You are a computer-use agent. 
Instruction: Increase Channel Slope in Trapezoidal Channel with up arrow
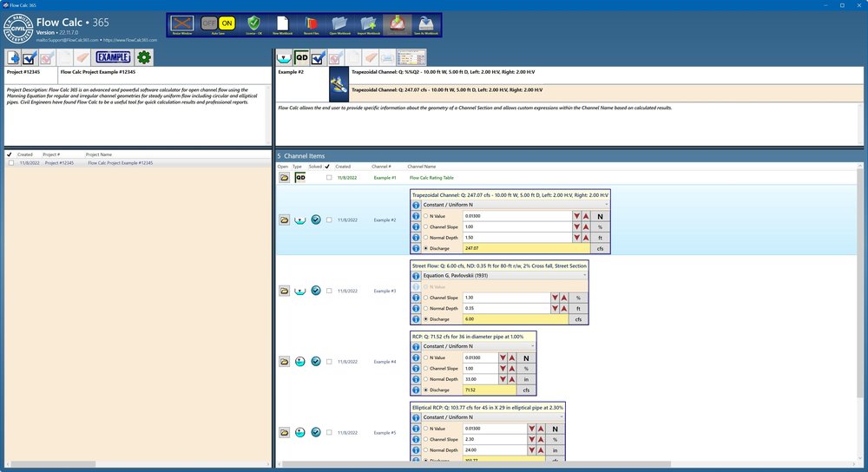[x=586, y=226]
